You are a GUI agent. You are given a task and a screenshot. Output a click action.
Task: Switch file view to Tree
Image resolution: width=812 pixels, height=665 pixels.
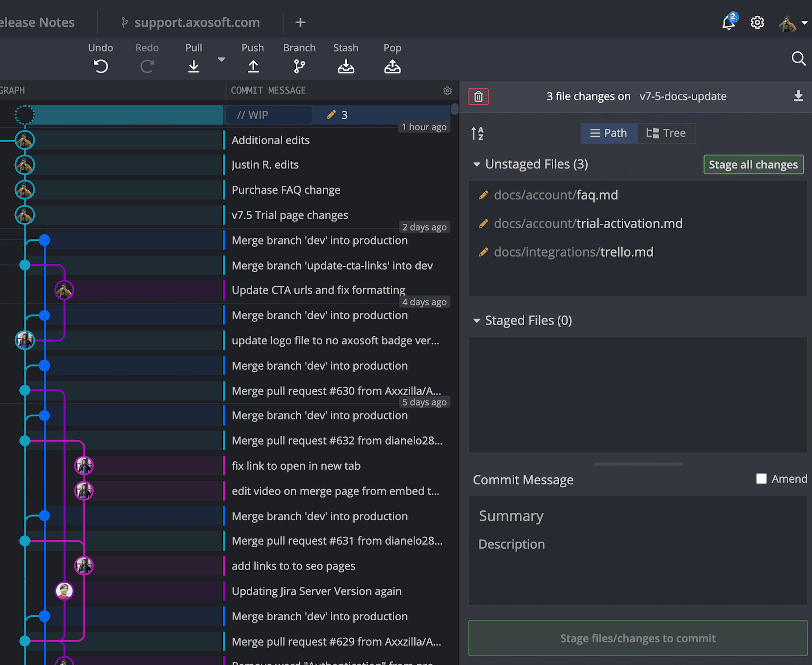[x=666, y=133]
